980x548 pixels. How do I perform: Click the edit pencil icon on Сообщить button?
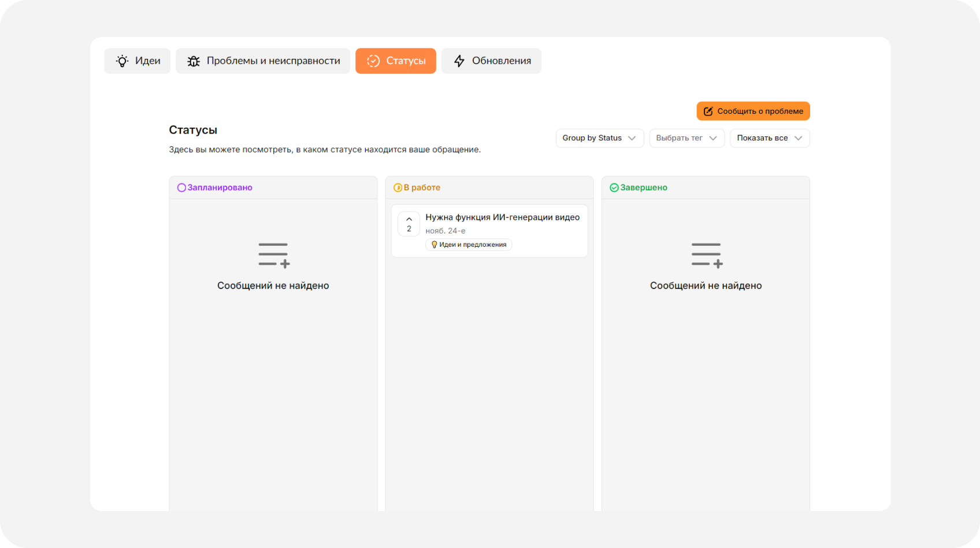(x=708, y=112)
